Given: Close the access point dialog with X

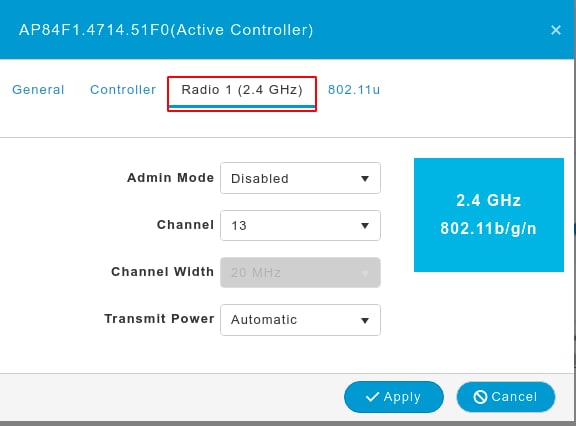Looking at the screenshot, I should (556, 30).
